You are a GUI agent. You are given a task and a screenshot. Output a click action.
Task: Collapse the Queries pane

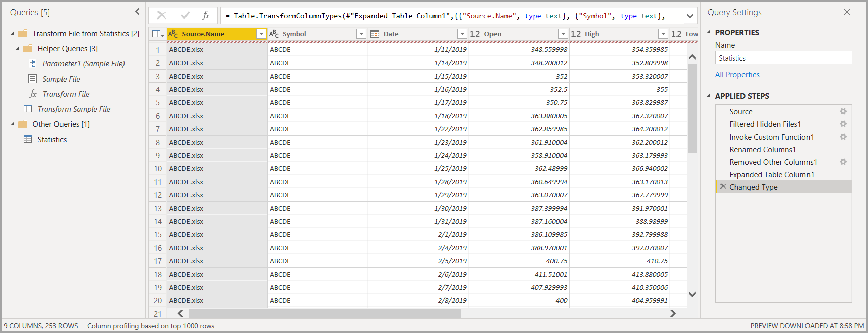[x=137, y=12]
